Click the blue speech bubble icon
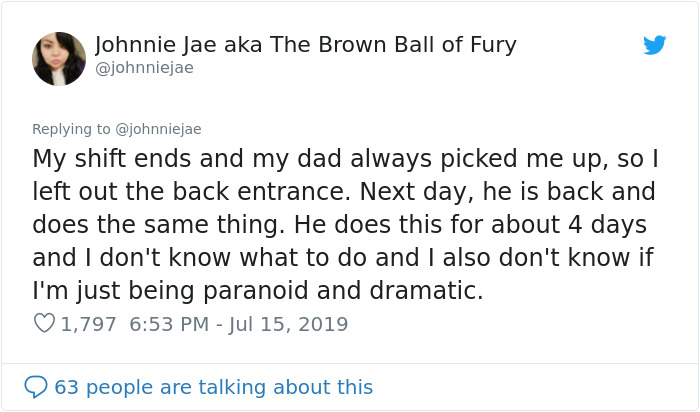Image resolution: width=700 pixels, height=412 pixels. (x=36, y=387)
